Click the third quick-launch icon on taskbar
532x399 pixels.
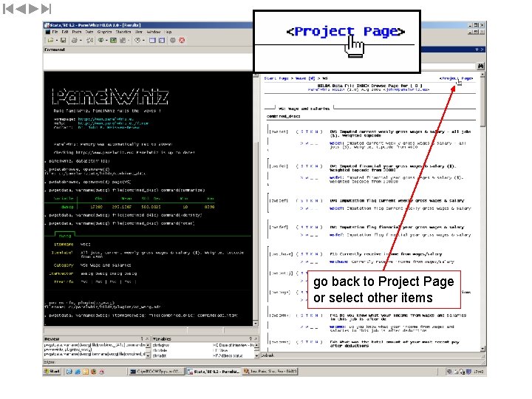click(86, 372)
